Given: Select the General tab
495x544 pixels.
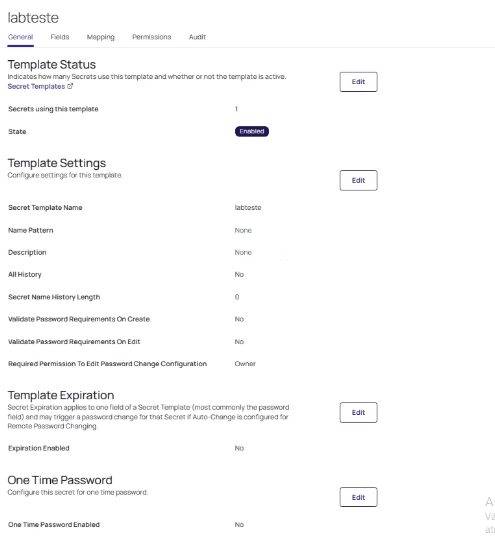Looking at the screenshot, I should pyautogui.click(x=20, y=37).
